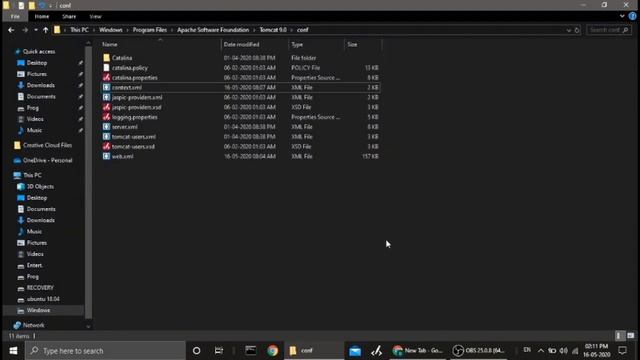Open the clock and date in taskbar
Viewport: 640px width, 360px height.
[596, 351]
